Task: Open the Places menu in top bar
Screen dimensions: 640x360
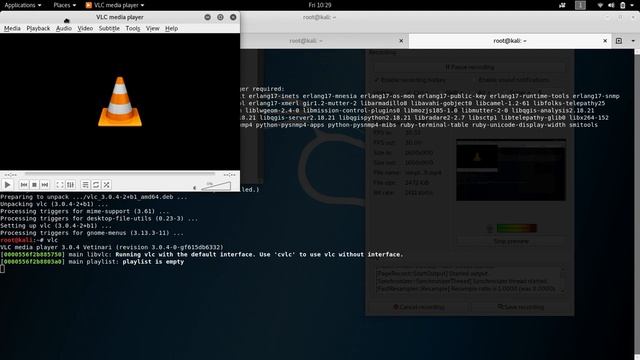Action: coord(64,5)
